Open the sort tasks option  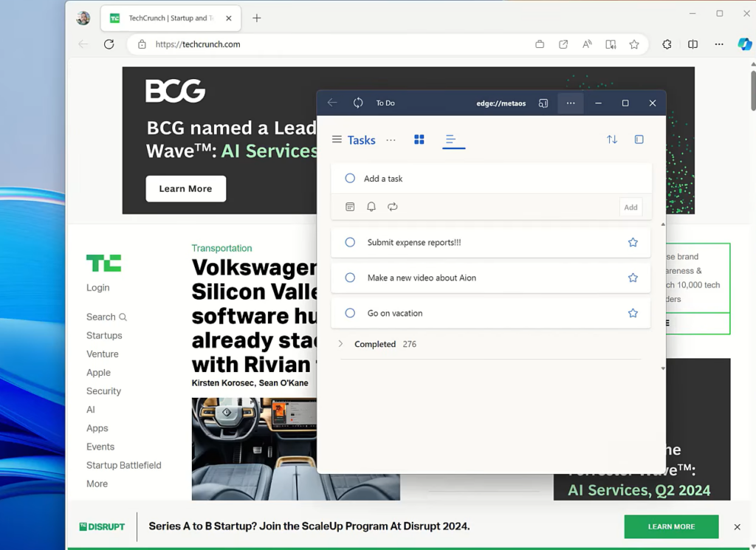point(612,140)
